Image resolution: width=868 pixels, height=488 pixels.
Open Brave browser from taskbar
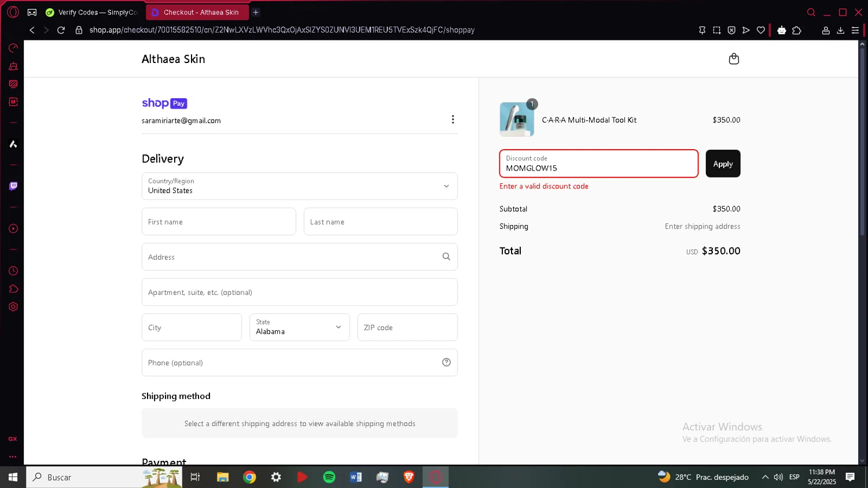(x=409, y=477)
